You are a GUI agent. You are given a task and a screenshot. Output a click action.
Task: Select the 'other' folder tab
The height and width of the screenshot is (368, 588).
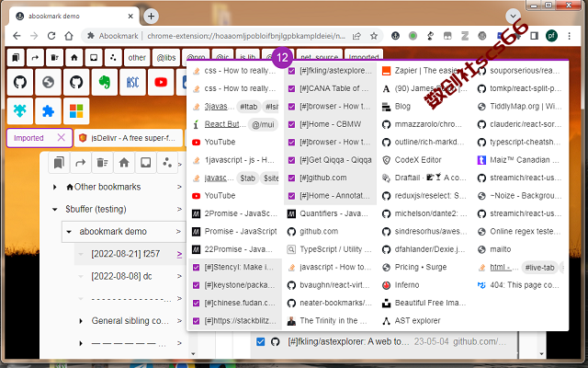tap(137, 57)
